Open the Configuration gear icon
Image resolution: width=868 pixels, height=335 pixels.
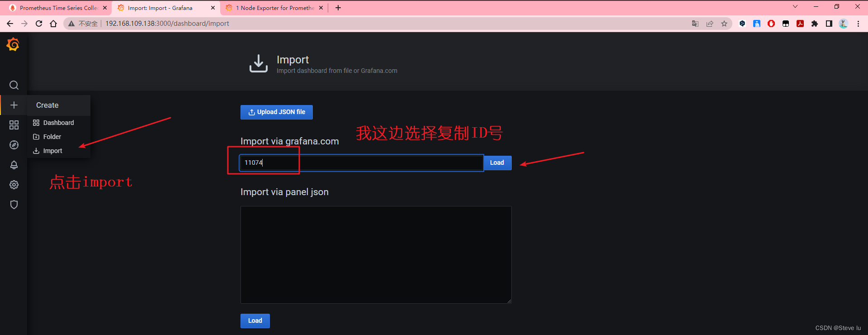pyautogui.click(x=14, y=185)
